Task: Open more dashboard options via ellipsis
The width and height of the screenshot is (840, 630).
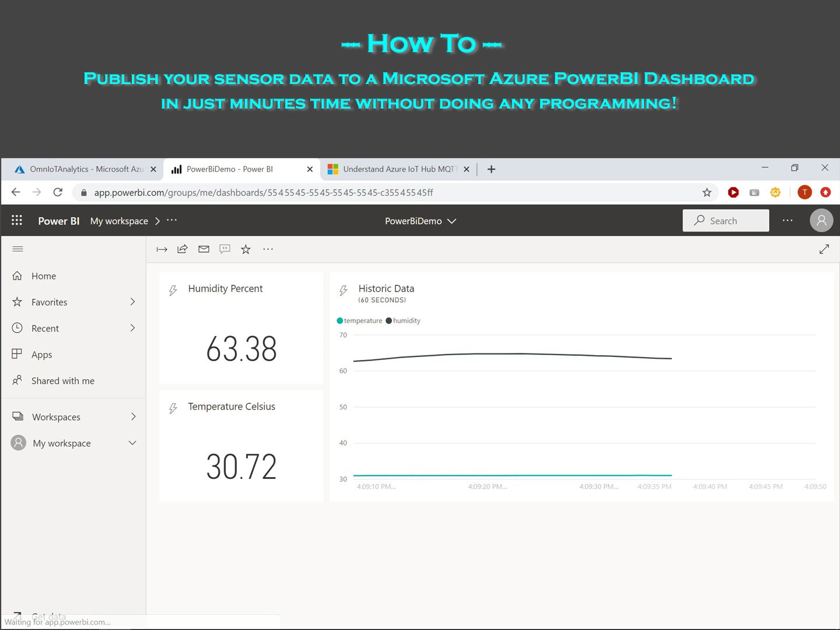Action: tap(268, 249)
